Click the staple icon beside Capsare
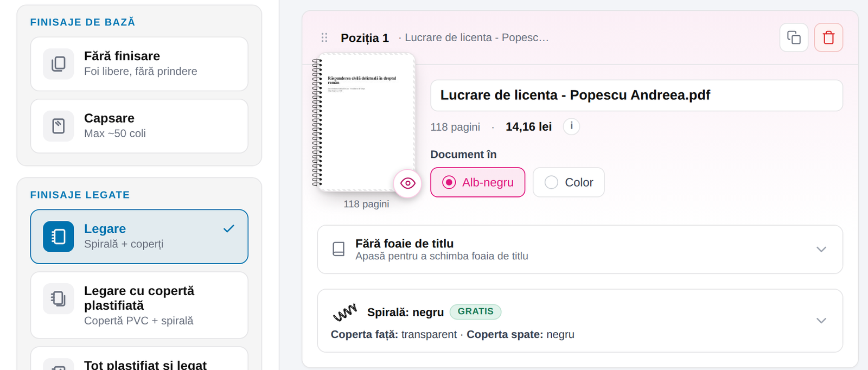This screenshot has width=868, height=370. tap(59, 126)
